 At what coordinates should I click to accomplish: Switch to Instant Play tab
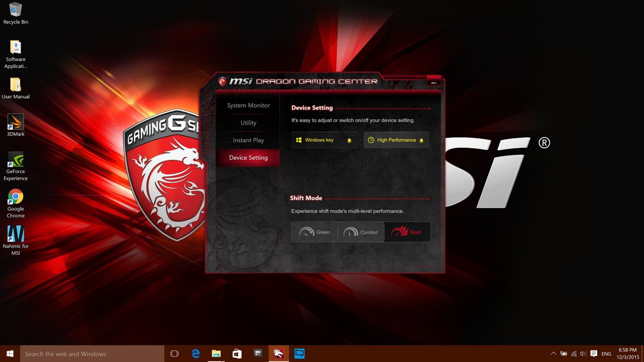click(248, 140)
